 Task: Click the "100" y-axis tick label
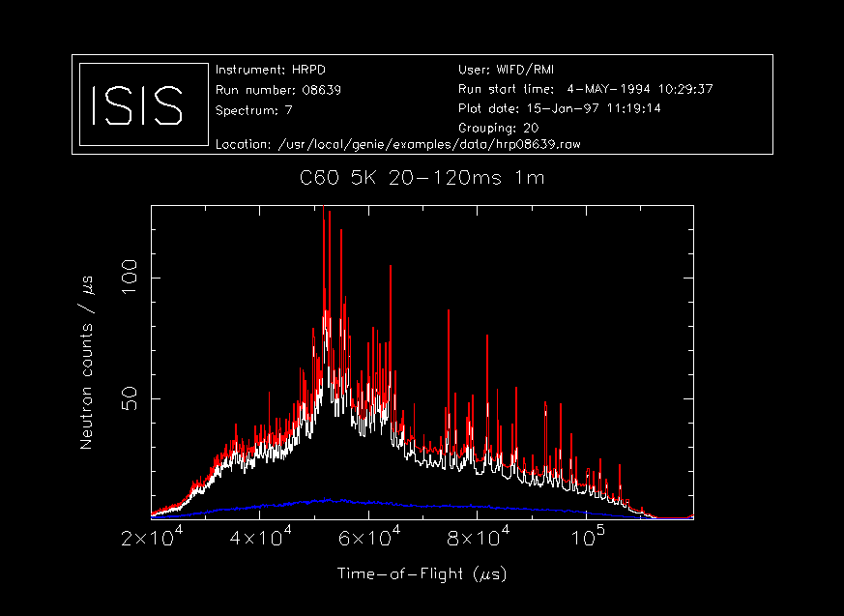point(131,278)
